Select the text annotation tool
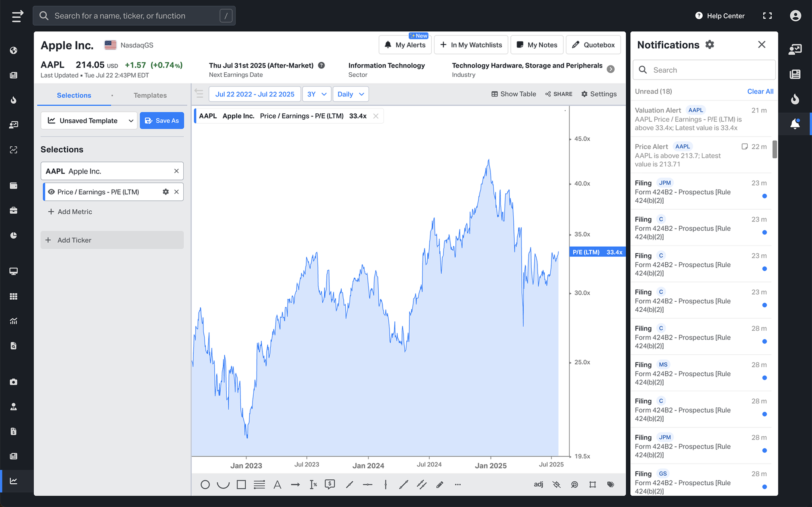The image size is (812, 507). pos(277,485)
